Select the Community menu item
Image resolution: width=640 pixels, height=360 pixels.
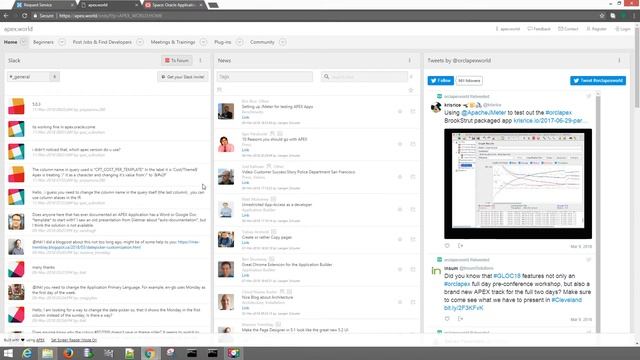pos(262,42)
